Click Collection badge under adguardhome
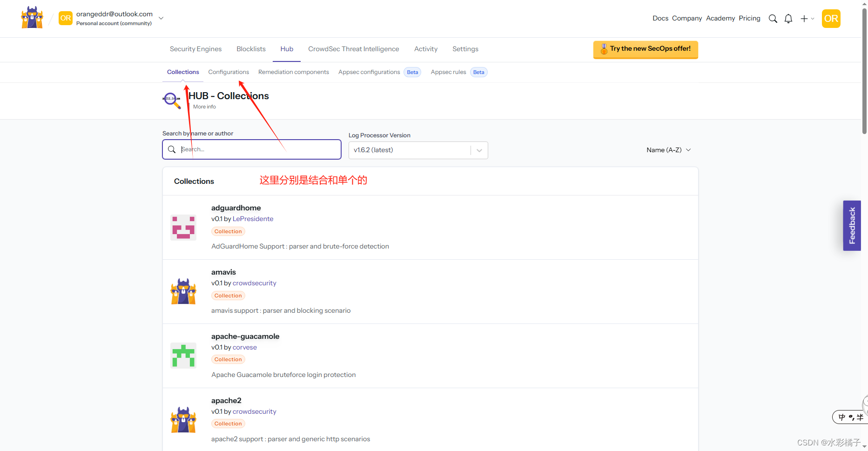 228,231
